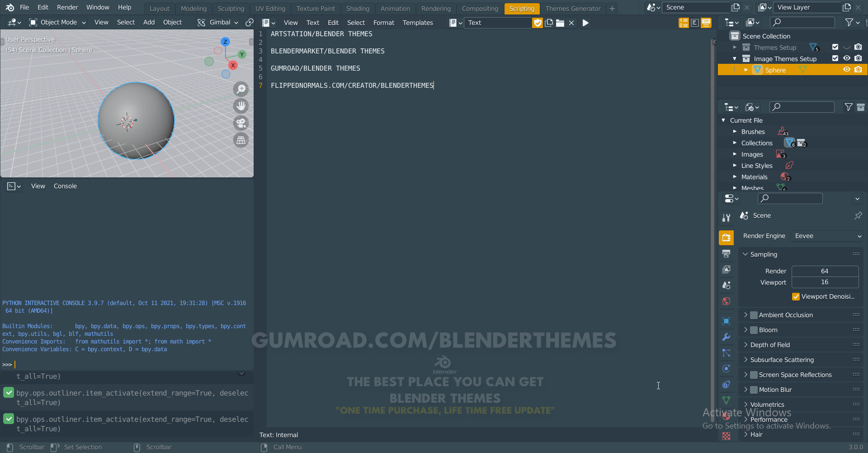Hide Image Themes Setup in viewport
This screenshot has height=453, width=868.
[847, 58]
